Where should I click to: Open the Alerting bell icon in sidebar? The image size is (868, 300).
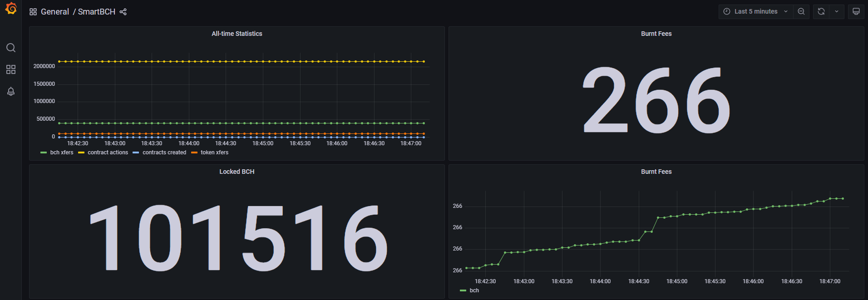coord(11,91)
